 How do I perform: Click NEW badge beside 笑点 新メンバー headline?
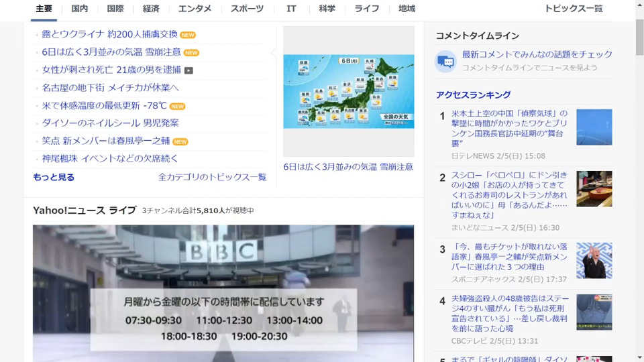coord(180,141)
